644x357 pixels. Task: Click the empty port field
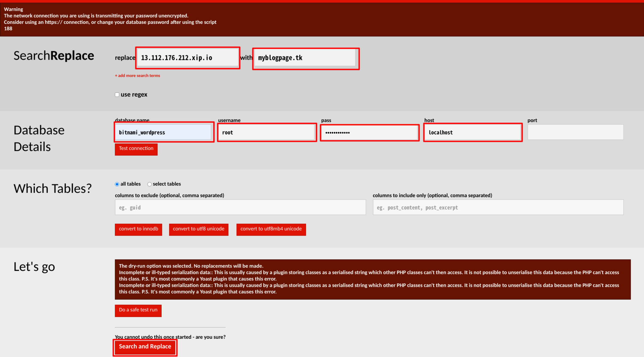point(575,132)
